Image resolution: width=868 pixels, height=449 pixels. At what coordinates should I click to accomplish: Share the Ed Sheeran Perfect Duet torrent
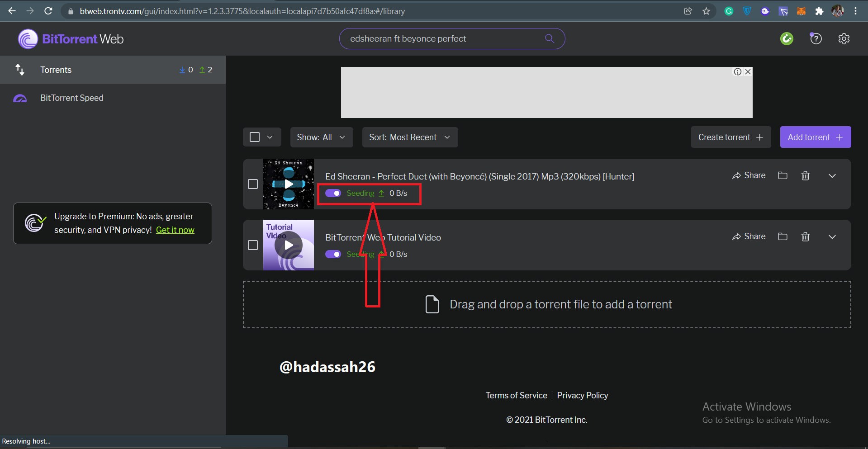(749, 175)
